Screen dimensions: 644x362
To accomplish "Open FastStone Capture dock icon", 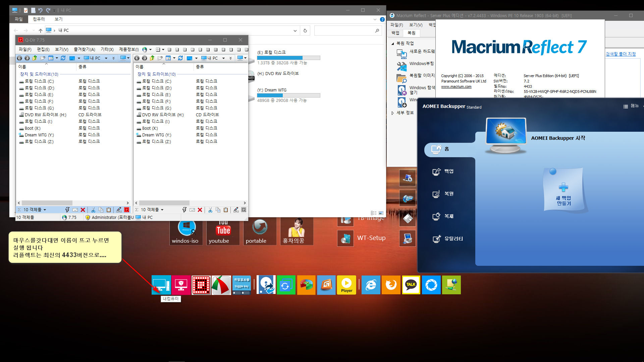I will tap(221, 285).
